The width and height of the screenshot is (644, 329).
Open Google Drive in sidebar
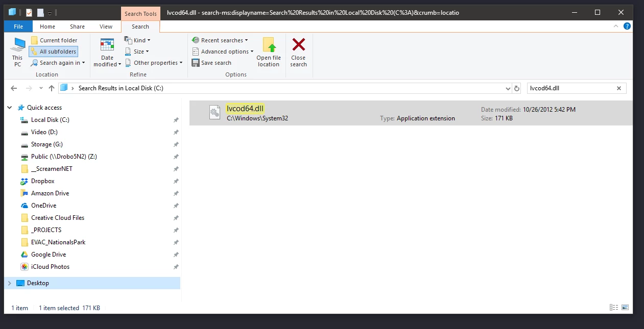(x=49, y=255)
